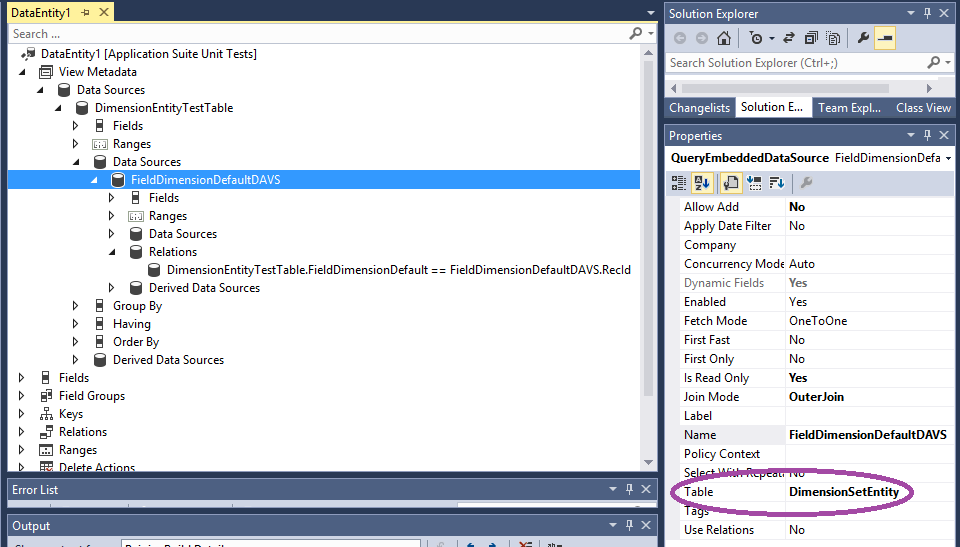Click Sync with Active Document arrows icon

click(787, 38)
